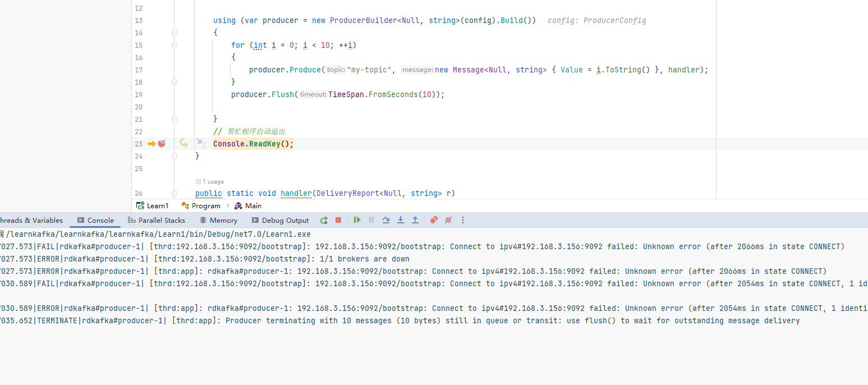Image resolution: width=868 pixels, height=385 pixels.
Task: Open the Memory tab
Action: click(x=218, y=221)
